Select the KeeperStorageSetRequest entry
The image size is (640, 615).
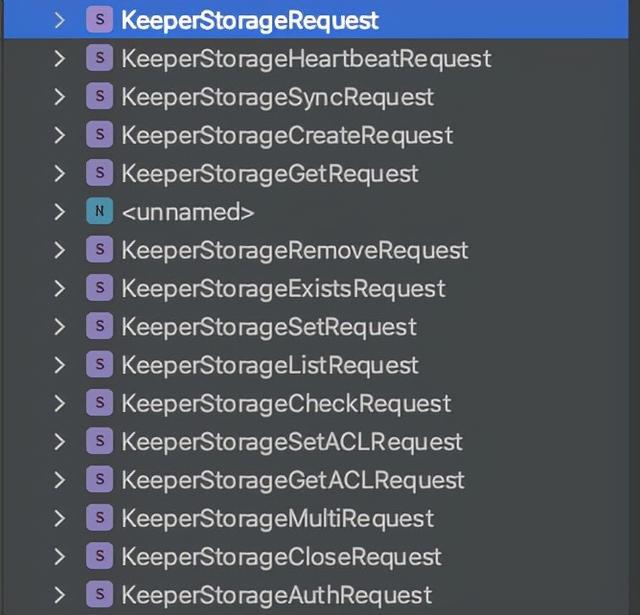tap(269, 327)
